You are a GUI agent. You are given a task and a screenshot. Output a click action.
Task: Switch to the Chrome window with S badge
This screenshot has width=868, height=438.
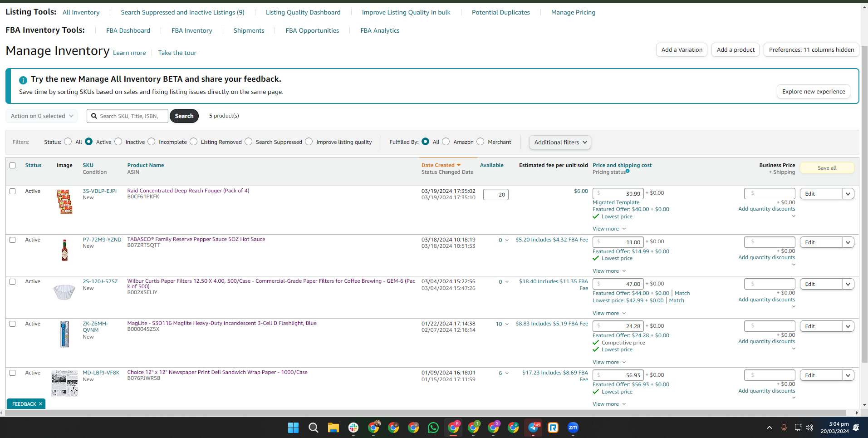tap(493, 428)
